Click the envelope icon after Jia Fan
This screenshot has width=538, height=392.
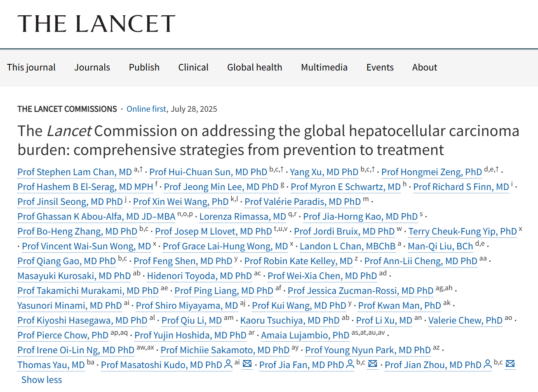coord(373,364)
